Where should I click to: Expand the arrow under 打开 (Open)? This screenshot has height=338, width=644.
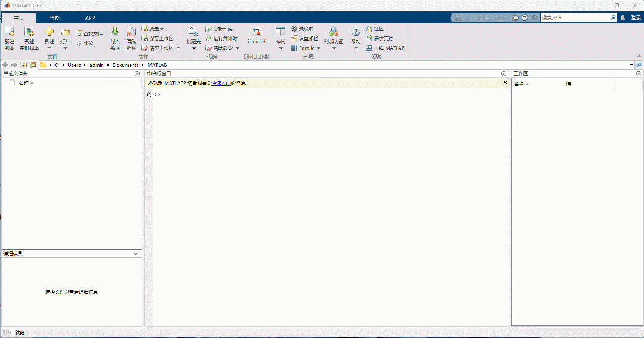click(x=65, y=48)
